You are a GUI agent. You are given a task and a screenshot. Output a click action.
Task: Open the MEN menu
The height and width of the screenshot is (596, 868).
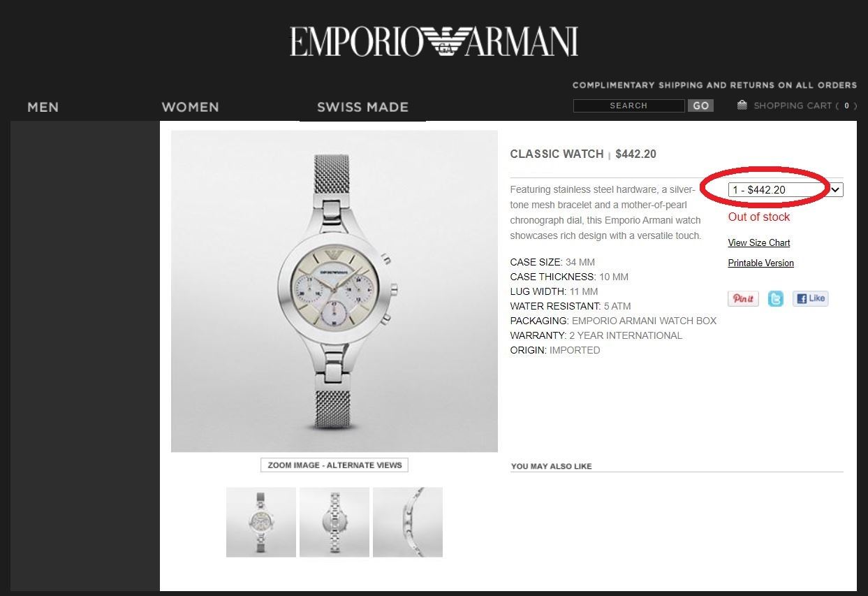tap(43, 107)
